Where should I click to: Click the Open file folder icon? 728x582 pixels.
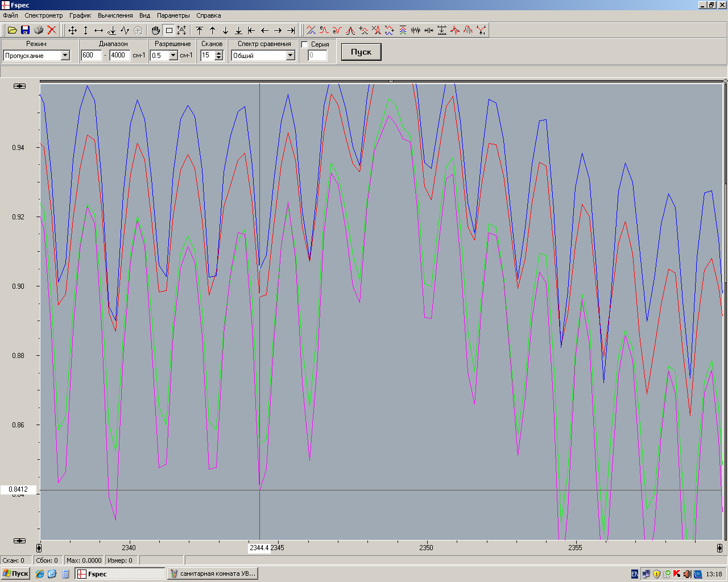(12, 30)
